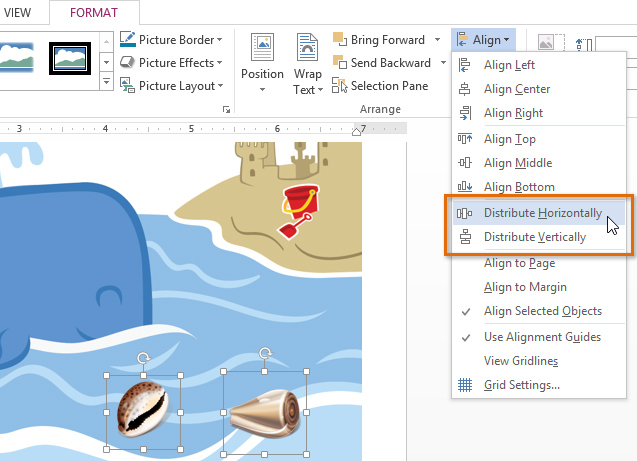
Task: Click the Picture Layout icon
Action: pyautogui.click(x=127, y=85)
